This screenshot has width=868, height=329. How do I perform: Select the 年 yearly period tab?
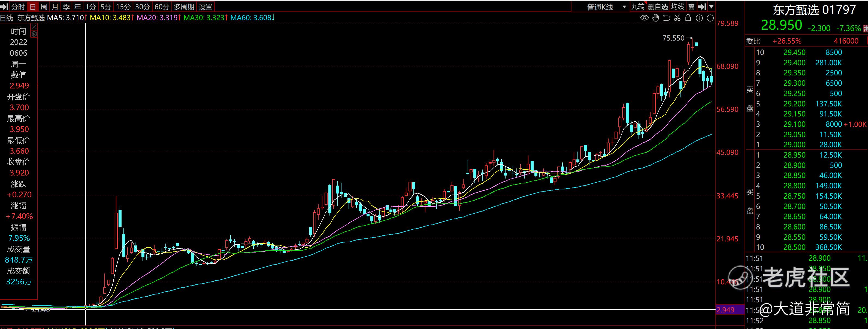pyautogui.click(x=77, y=7)
